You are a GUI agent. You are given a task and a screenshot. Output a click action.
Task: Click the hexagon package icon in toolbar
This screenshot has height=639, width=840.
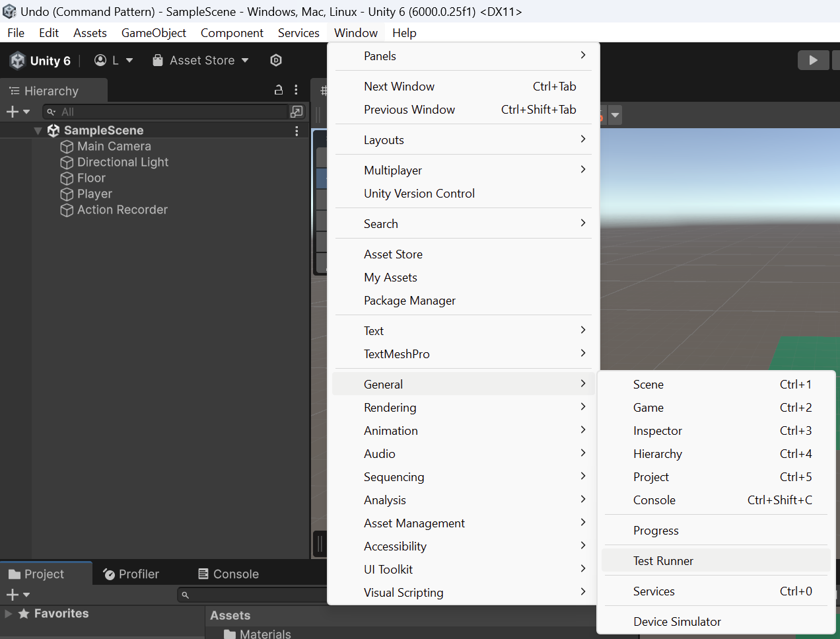point(276,60)
